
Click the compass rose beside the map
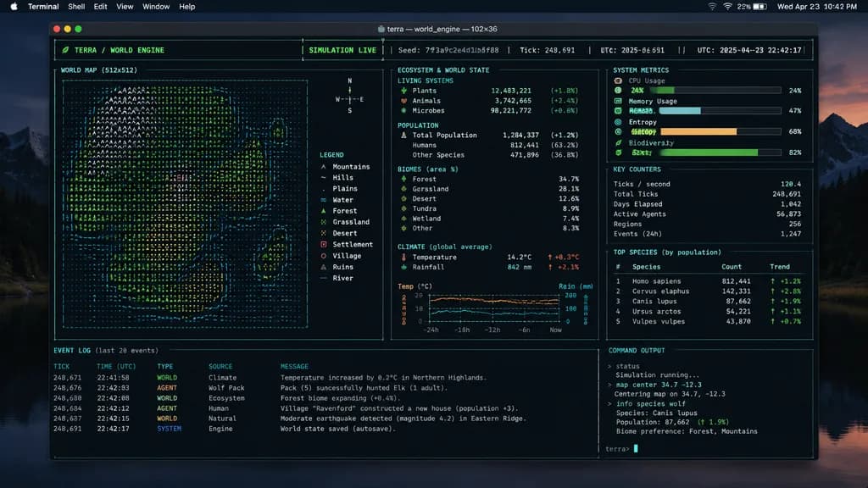[x=349, y=96]
